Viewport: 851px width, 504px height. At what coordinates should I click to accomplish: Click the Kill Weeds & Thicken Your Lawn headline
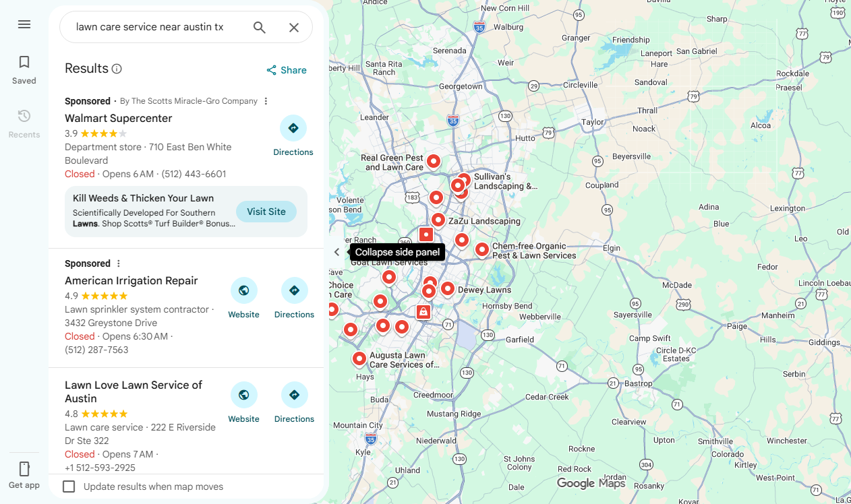point(143,198)
